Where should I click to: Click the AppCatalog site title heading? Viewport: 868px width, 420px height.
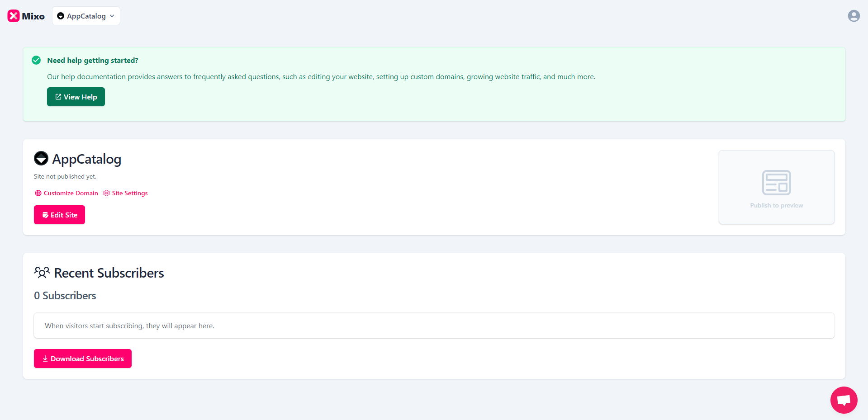click(x=87, y=159)
